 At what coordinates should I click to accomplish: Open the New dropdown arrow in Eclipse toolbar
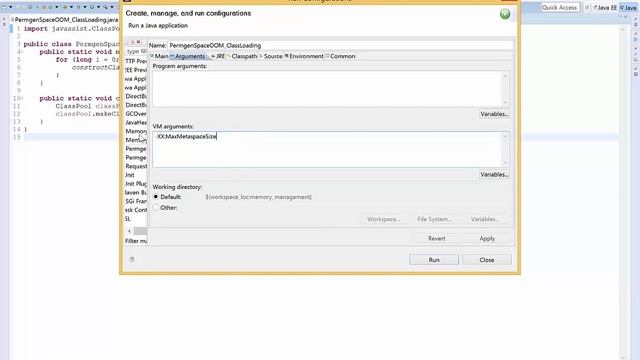tap(10, 7)
